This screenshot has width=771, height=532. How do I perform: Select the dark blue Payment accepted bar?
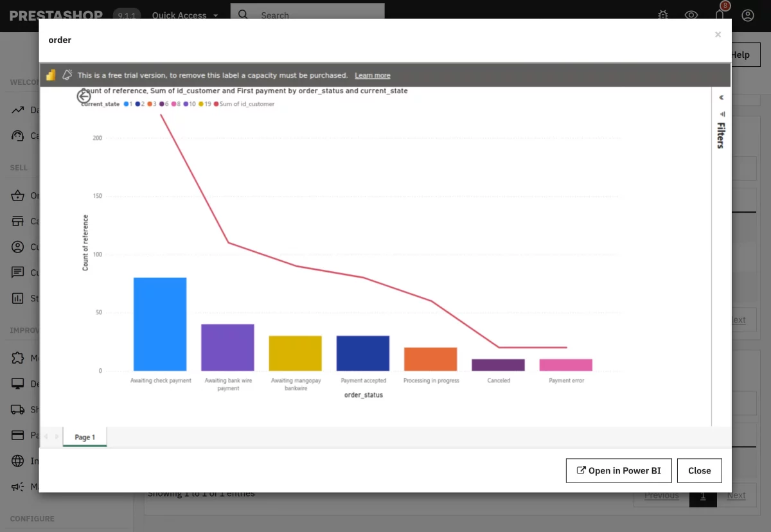(x=363, y=353)
